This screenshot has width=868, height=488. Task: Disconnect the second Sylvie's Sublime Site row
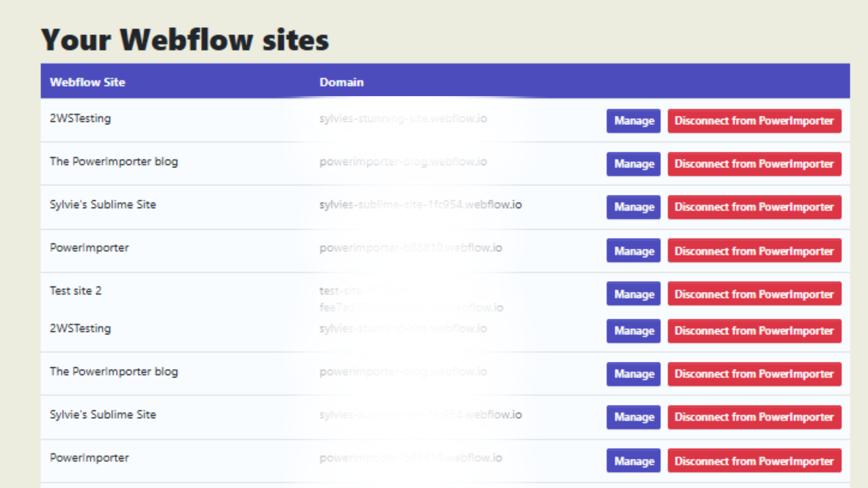pos(754,417)
